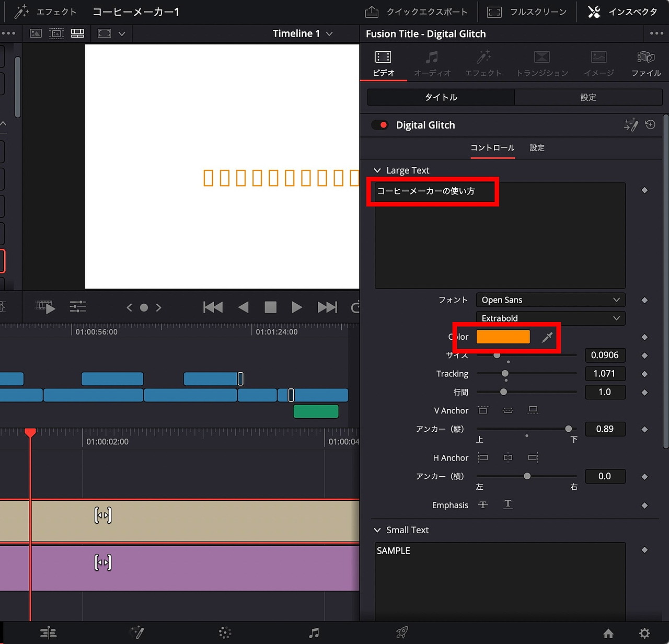This screenshot has width=669, height=644.
Task: Stop playback
Action: [270, 307]
